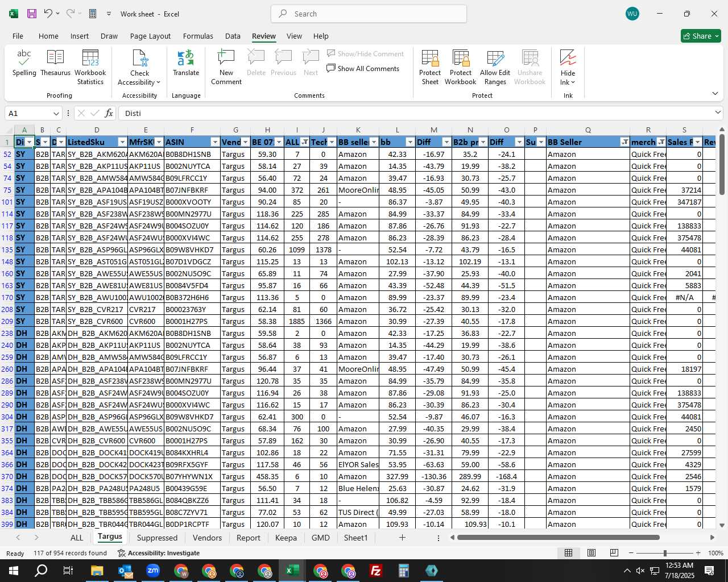
Task: Open the Page Layout tab
Action: (150, 36)
